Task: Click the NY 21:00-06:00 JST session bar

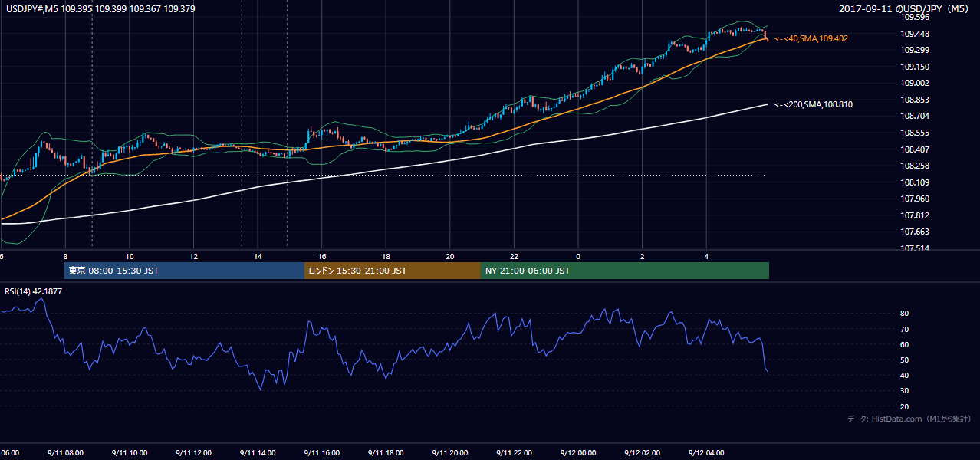Action: [x=625, y=271]
